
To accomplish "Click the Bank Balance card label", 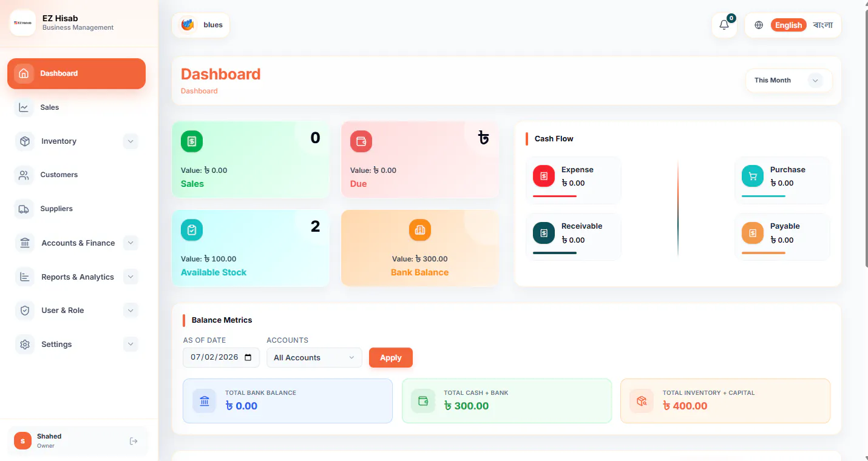I will coord(419,272).
